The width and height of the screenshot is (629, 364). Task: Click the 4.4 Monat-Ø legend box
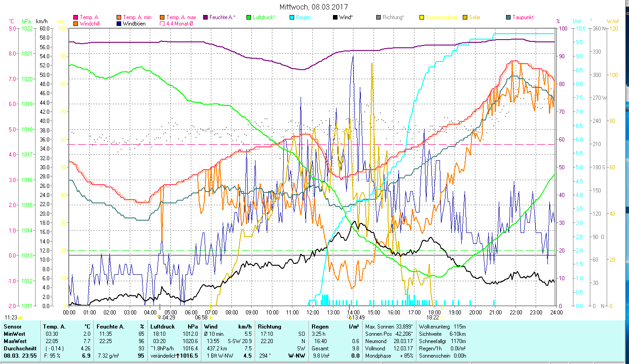coord(162,23)
